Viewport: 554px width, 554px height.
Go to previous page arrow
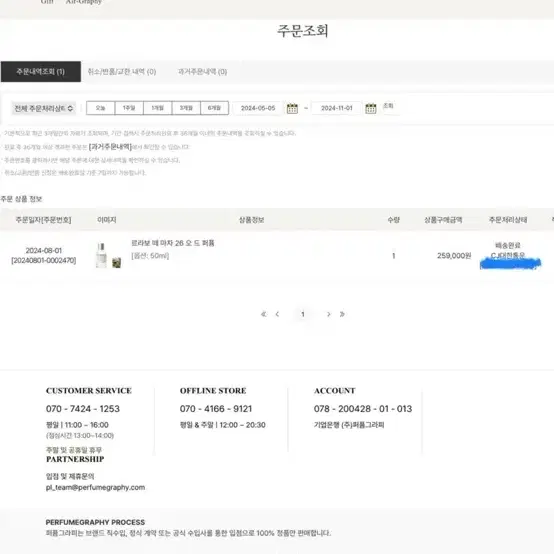[x=277, y=314]
